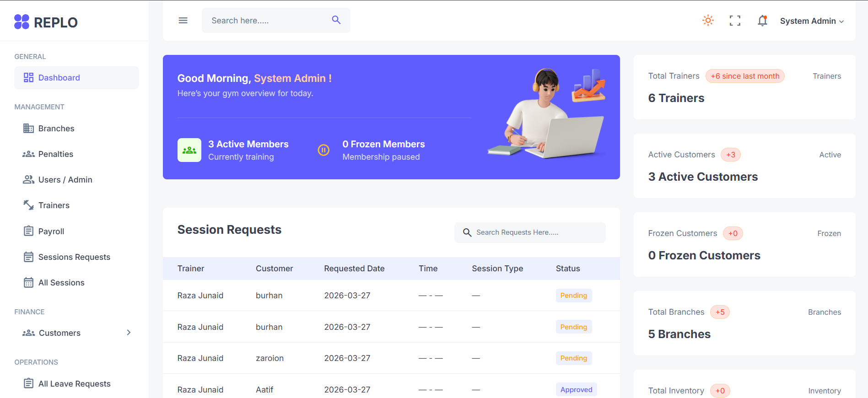
Task: Click the Trainers dumbbell icon in sidebar
Action: pos(28,205)
